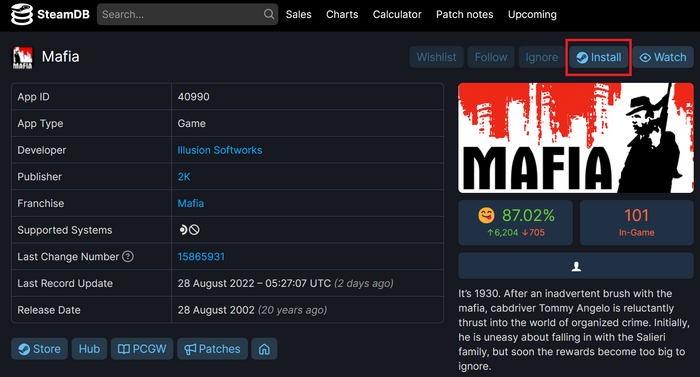Open the Illusion Softworks developer link
This screenshot has width=700, height=377.
[220, 150]
